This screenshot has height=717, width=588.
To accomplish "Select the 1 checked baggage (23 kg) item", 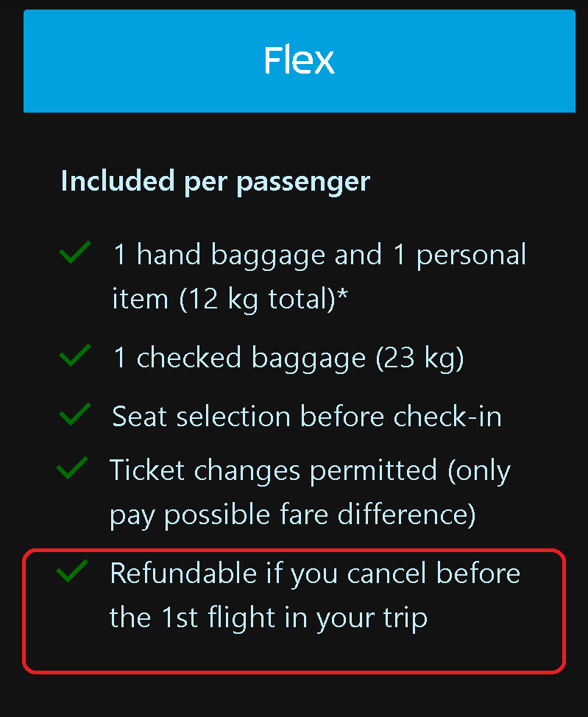I will pyautogui.click(x=287, y=357).
